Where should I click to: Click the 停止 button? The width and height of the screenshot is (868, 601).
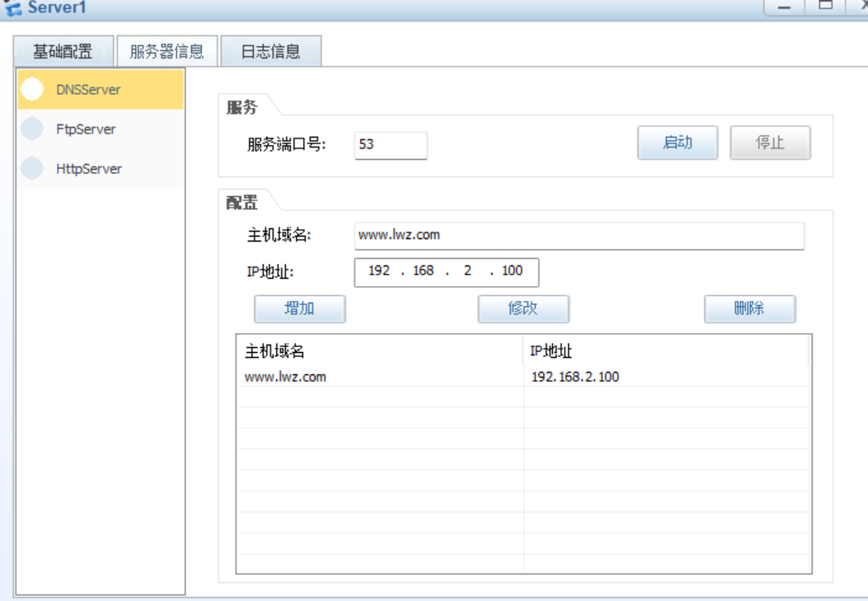(770, 143)
